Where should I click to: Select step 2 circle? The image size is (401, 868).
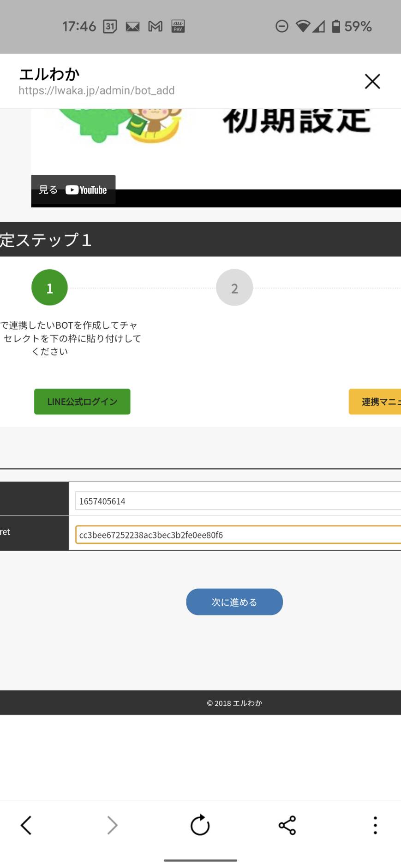pyautogui.click(x=234, y=288)
